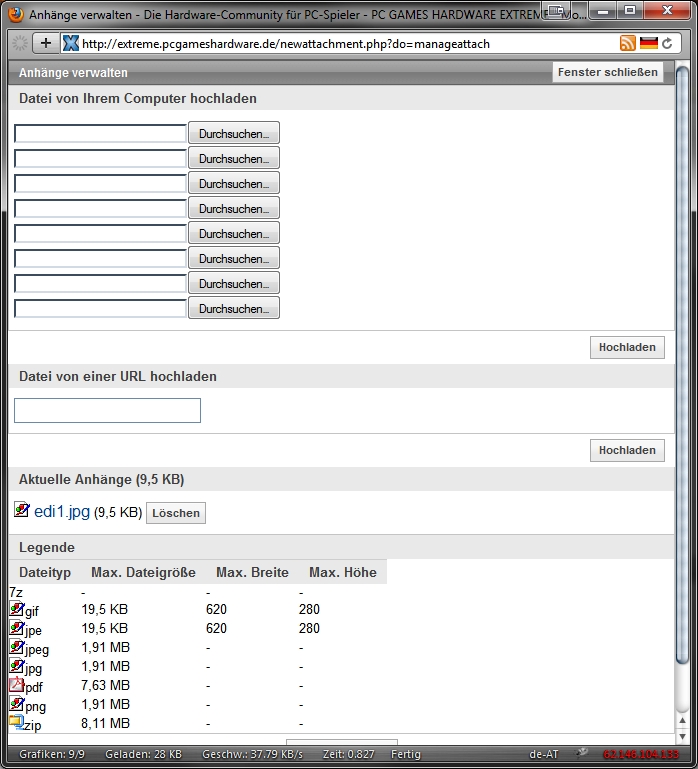
Task: Click the German flag icon in address bar
Action: 648,43
